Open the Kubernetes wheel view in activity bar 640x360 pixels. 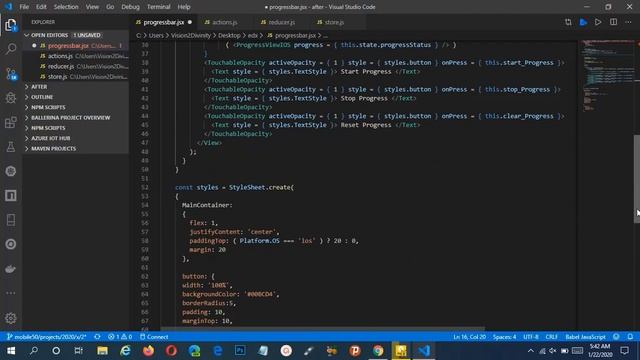[x=11, y=171]
